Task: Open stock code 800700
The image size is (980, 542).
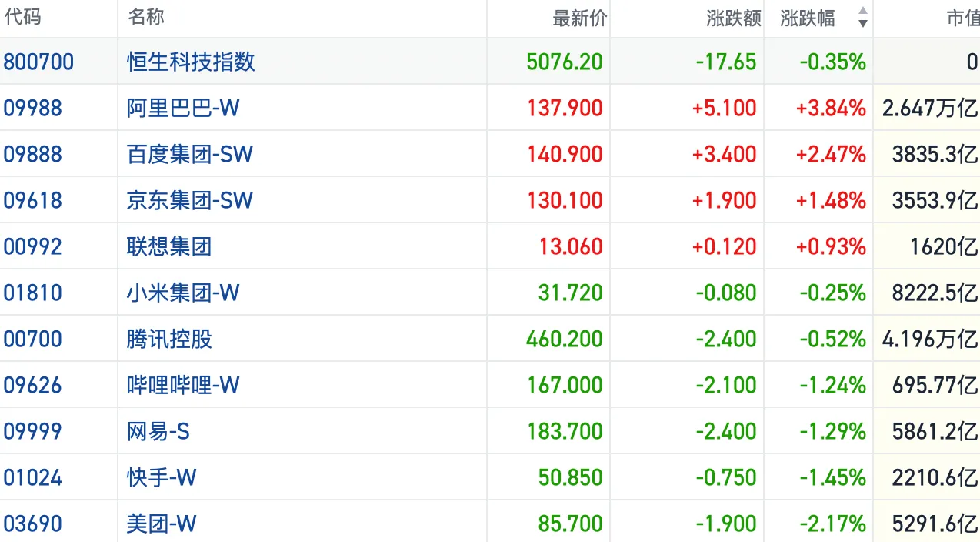Action: point(38,62)
